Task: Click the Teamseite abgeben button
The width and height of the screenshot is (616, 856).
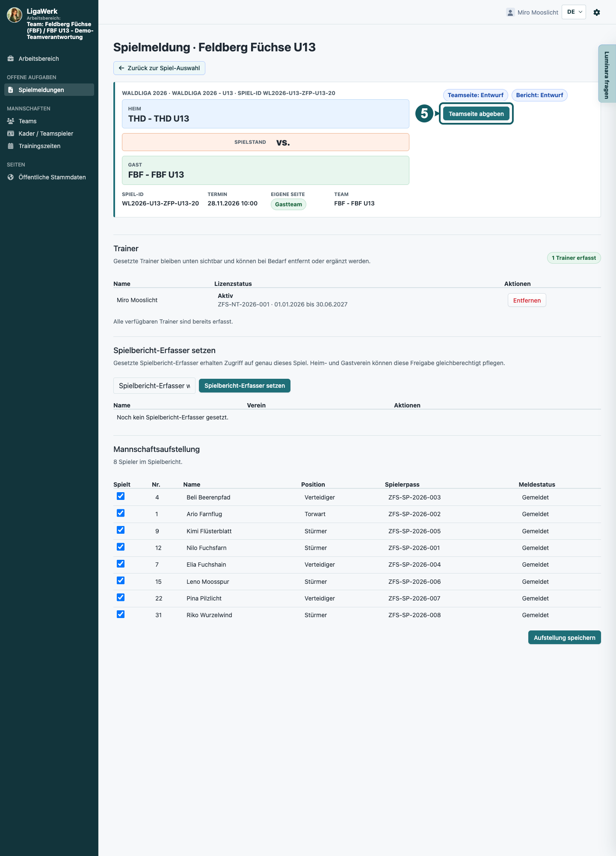Action: pyautogui.click(x=476, y=114)
